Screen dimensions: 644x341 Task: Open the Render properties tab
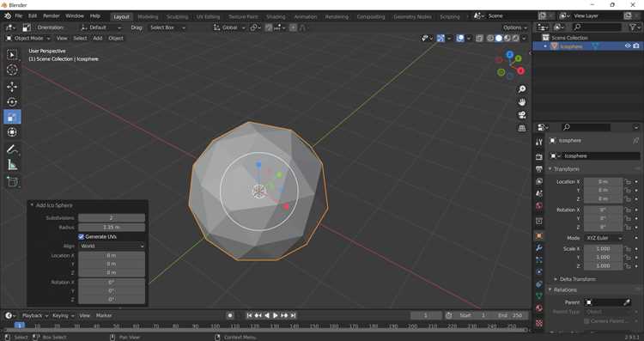[x=539, y=156]
